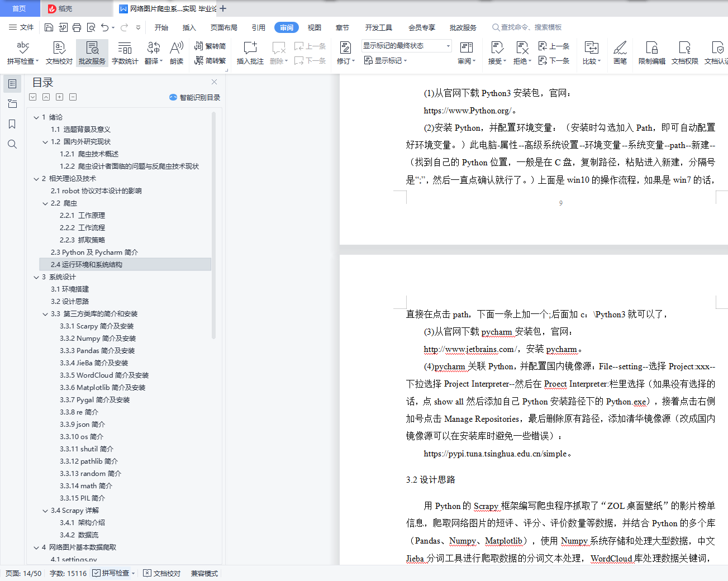728x581 pixels.
Task: Start 朗读 read aloud
Action: [x=177, y=53]
